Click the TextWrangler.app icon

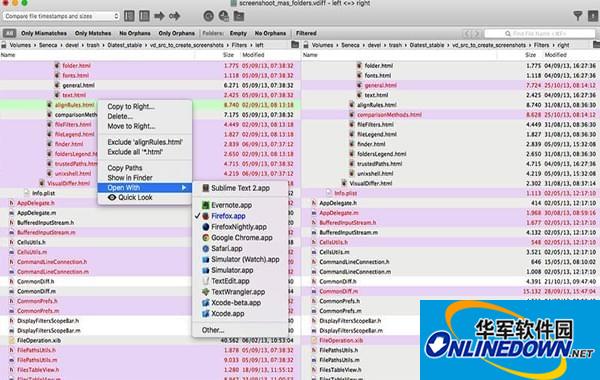[x=205, y=292]
